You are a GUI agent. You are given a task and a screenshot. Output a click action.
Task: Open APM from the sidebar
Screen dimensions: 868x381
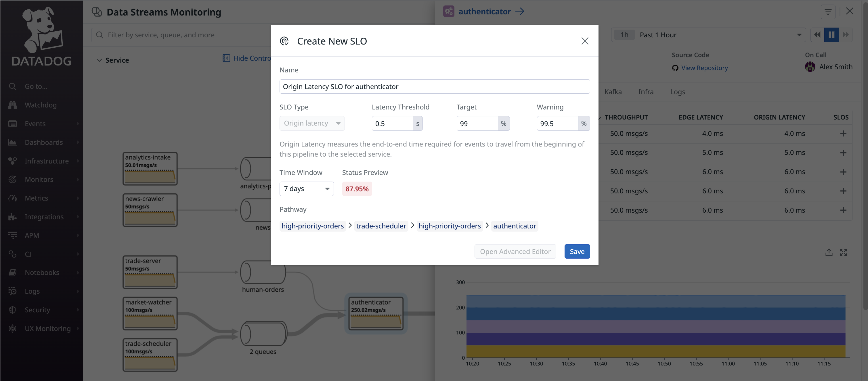click(x=32, y=235)
